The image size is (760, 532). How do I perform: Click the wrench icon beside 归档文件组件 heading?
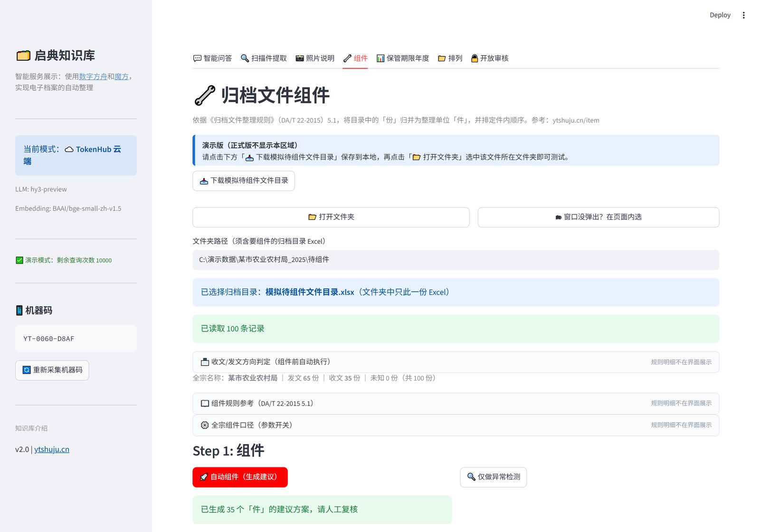coord(205,95)
